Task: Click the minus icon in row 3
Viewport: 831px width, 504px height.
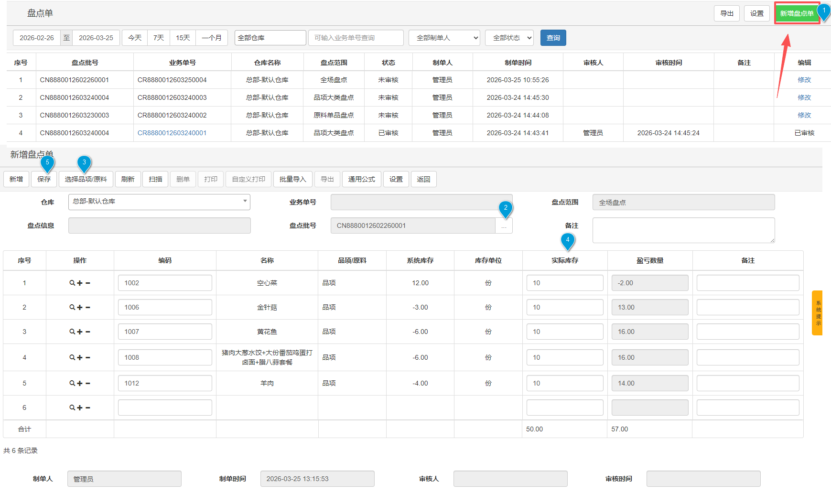Action: point(88,332)
